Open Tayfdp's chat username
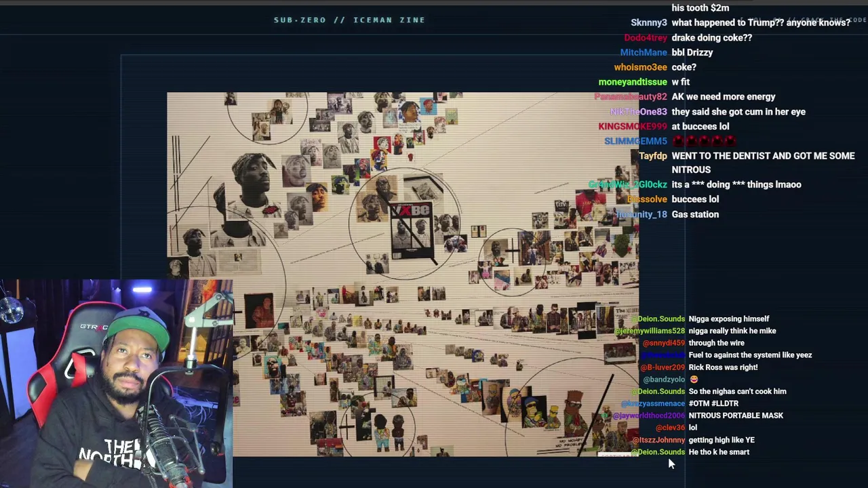Viewport: 868px width, 488px height. tap(653, 157)
